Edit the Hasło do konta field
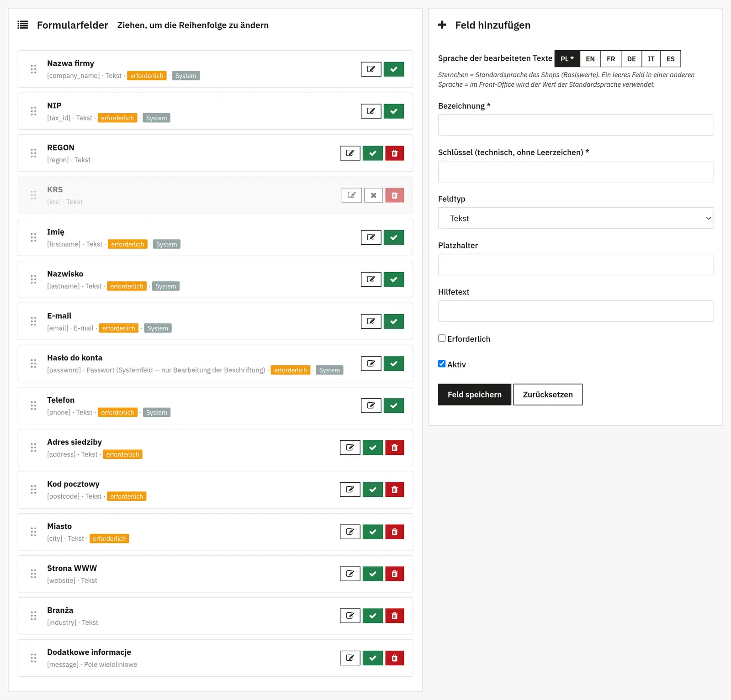The height and width of the screenshot is (700, 731). pyautogui.click(x=371, y=363)
